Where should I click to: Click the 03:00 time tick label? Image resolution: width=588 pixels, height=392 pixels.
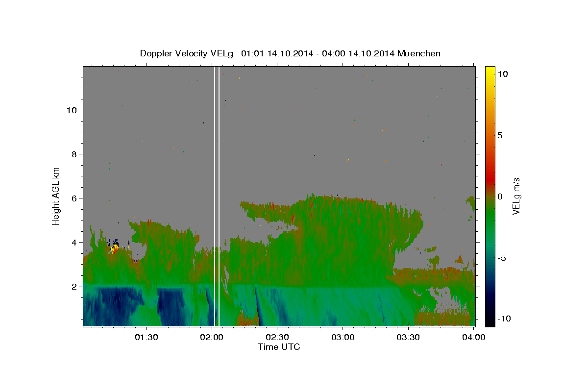[x=343, y=338]
